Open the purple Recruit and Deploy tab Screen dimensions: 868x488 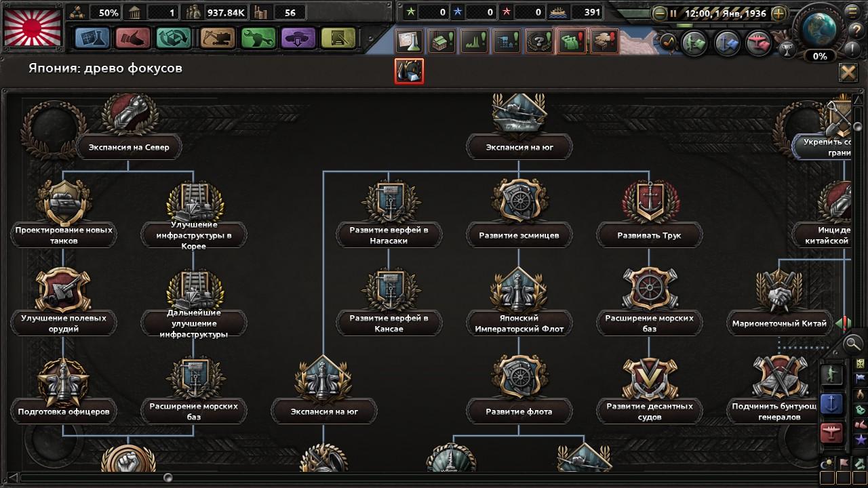[x=299, y=38]
